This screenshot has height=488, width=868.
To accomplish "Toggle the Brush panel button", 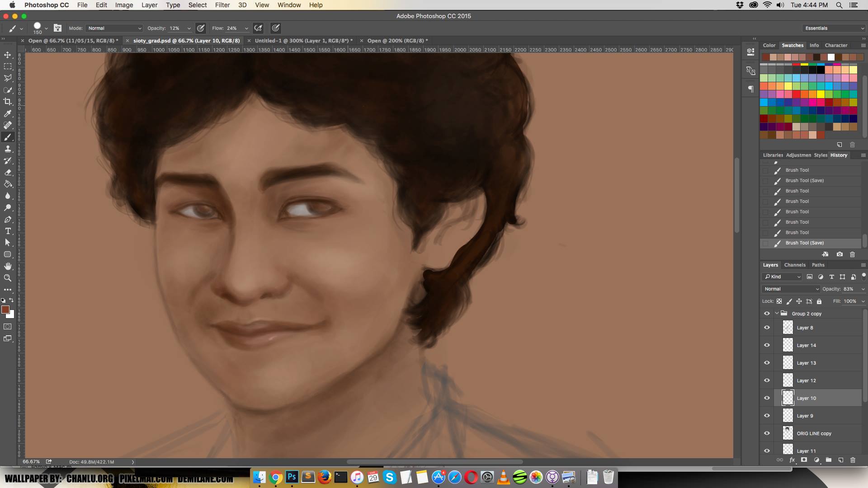I will [57, 28].
